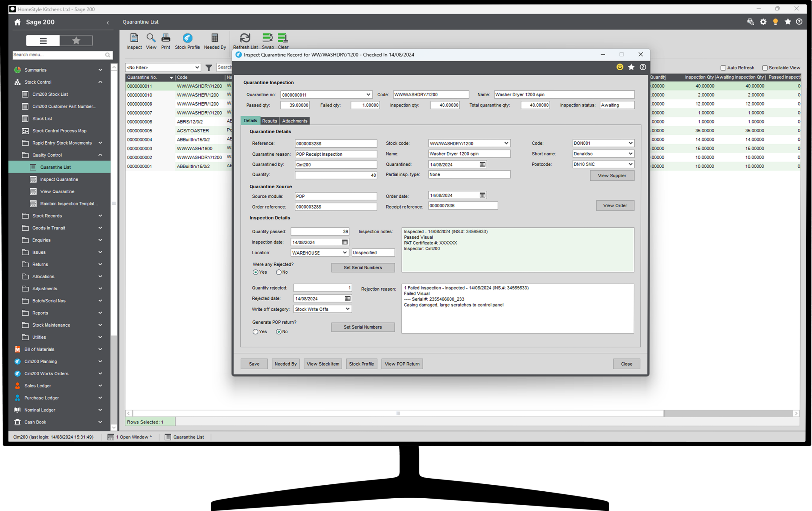This screenshot has height=511, width=812.
Task: Select Yes for Generate POP return
Action: point(256,332)
